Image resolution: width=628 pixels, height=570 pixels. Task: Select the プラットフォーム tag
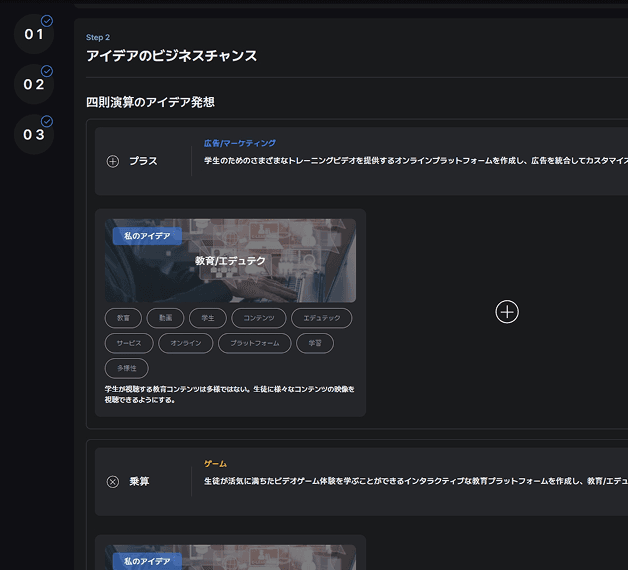click(255, 343)
